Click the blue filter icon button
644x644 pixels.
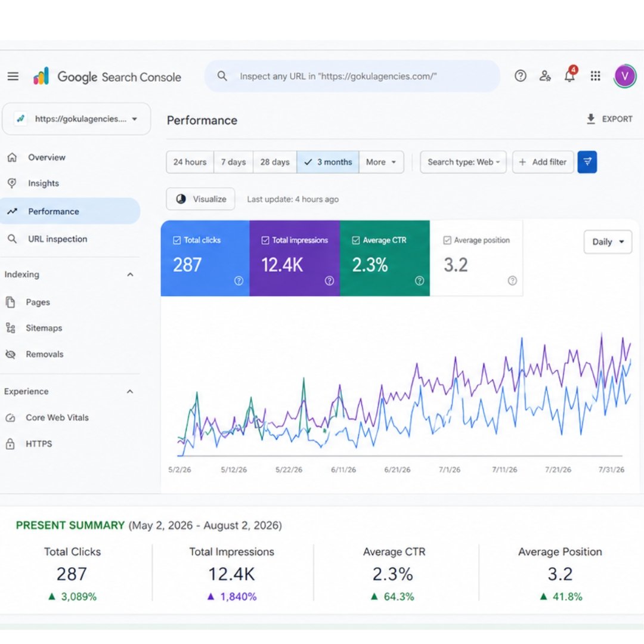(587, 162)
